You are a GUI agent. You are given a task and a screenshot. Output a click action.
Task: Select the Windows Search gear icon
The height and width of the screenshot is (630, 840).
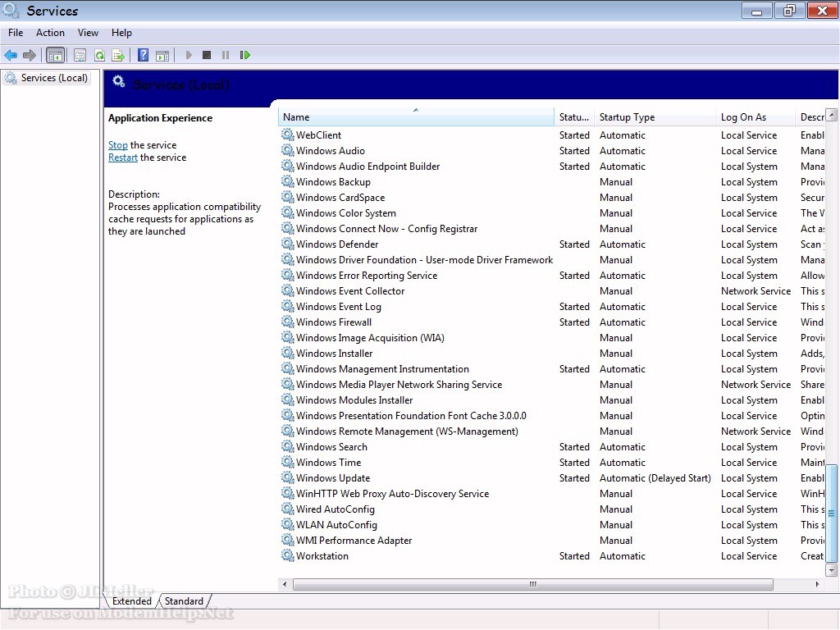(x=288, y=446)
